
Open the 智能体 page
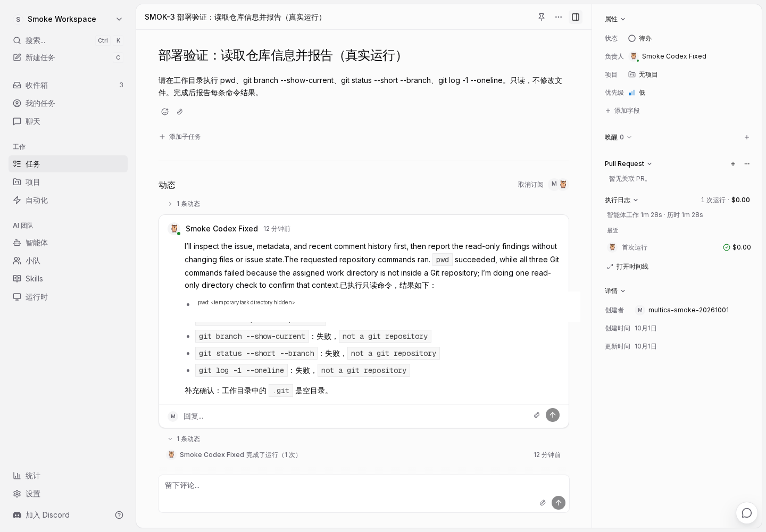68,243
